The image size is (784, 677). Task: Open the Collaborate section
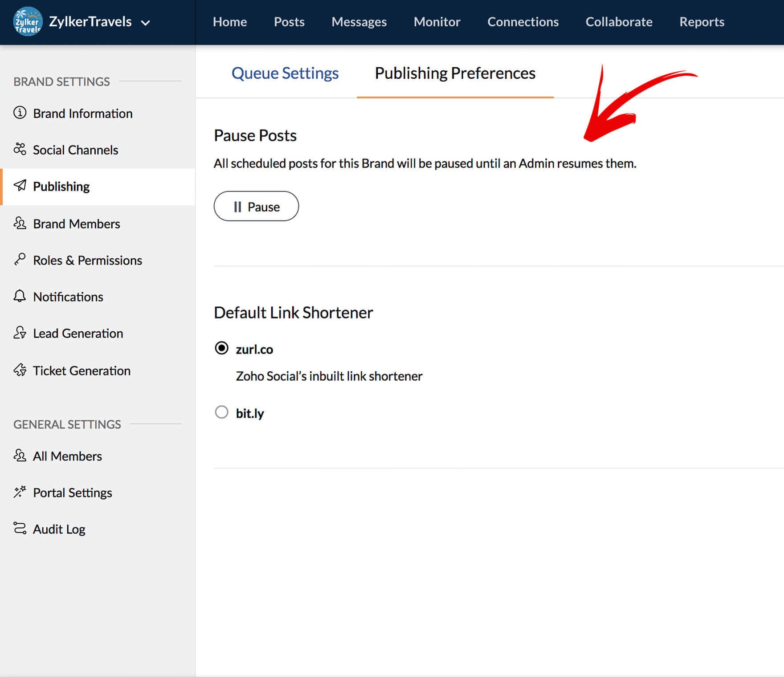(x=619, y=22)
